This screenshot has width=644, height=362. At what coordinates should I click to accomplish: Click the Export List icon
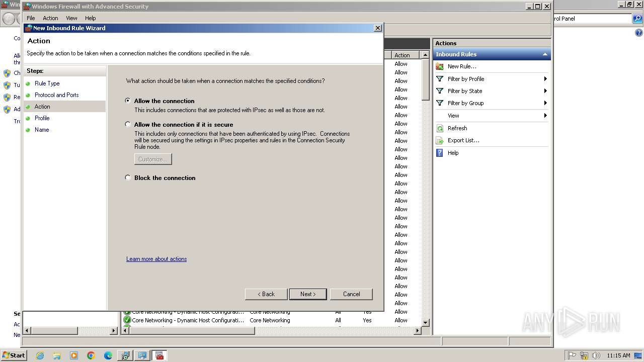[x=440, y=140]
